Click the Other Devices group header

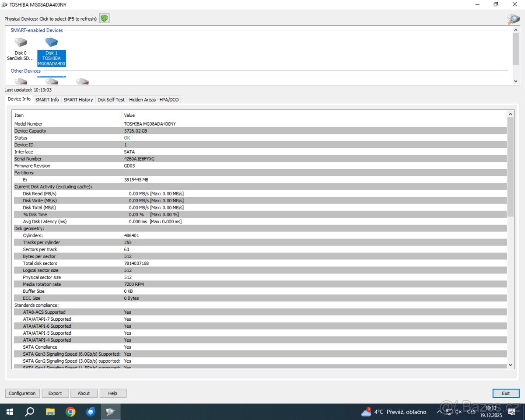pos(26,71)
